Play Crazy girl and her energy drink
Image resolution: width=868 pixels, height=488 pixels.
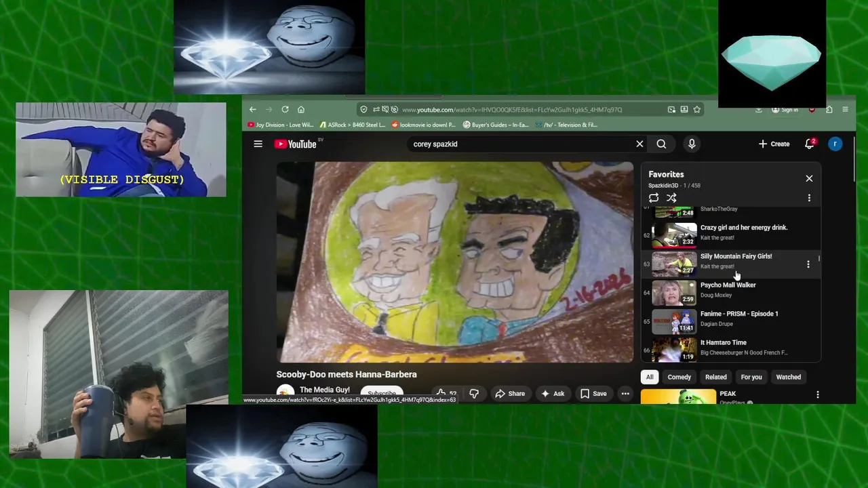pos(743,228)
